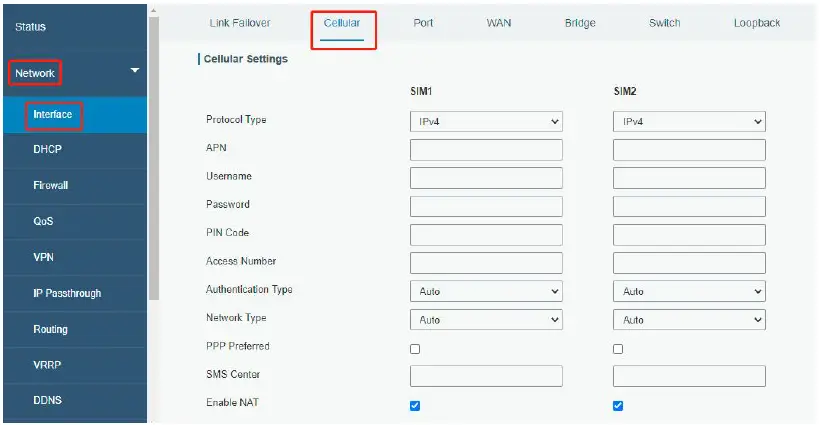This screenshot has height=425, width=820.
Task: Expand SIM1 Network Type dropdown
Action: point(486,320)
